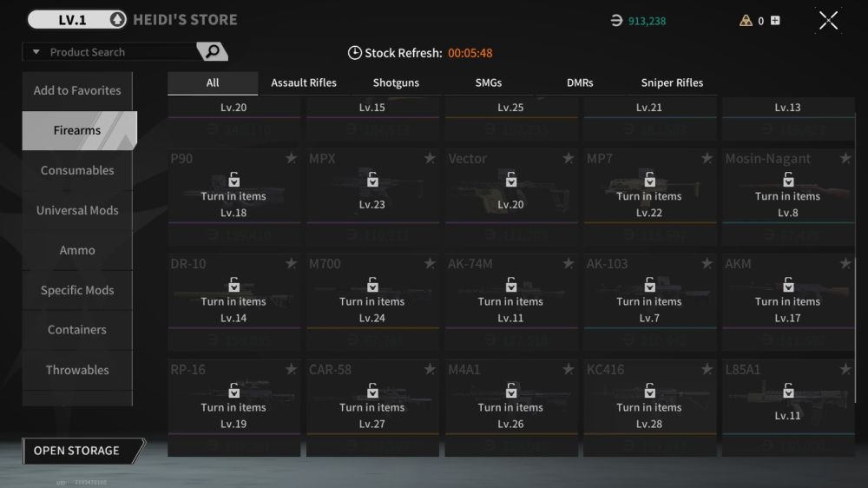Switch to the Shotguns tab
The height and width of the screenshot is (488, 868).
coord(396,82)
